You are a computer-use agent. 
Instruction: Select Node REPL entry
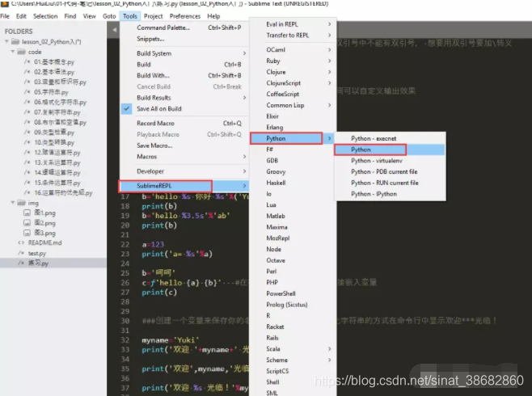point(293,250)
